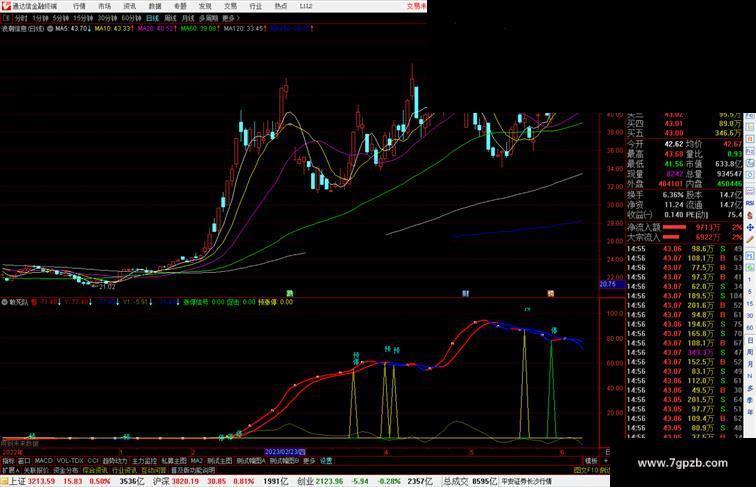Viewport: 756px width, 487px height.
Task: Switch to 30分钟 period
Action: (x=107, y=18)
